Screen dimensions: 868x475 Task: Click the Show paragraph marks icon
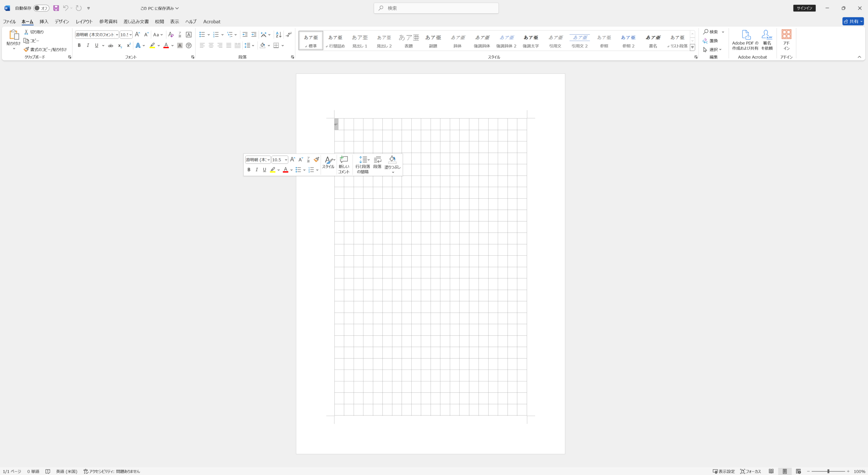pos(289,35)
